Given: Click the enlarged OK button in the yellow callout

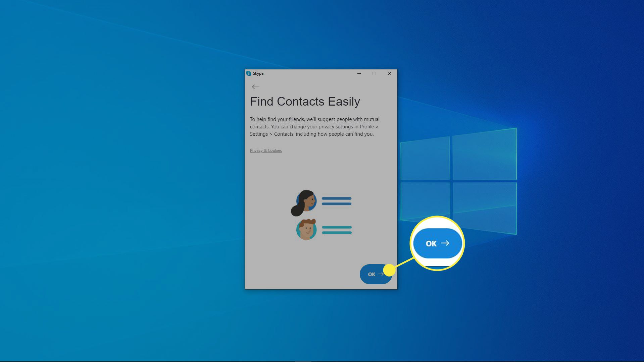Looking at the screenshot, I should (x=437, y=243).
